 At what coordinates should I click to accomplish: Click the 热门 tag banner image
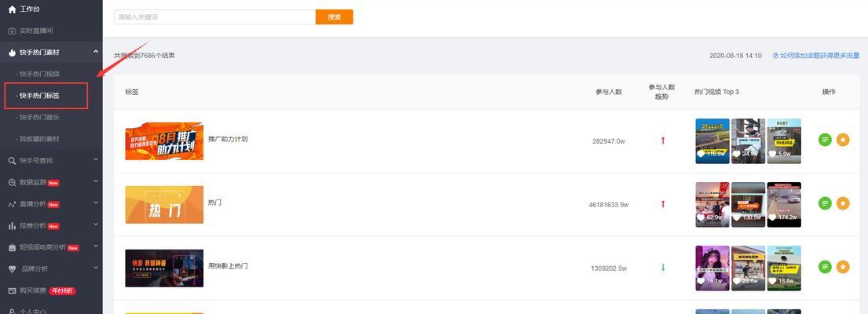164,205
